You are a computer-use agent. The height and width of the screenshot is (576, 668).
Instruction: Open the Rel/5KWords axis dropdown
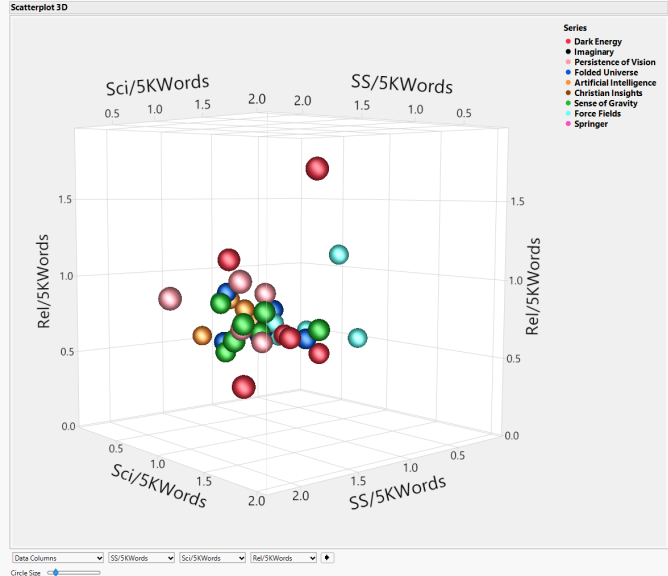click(x=283, y=557)
